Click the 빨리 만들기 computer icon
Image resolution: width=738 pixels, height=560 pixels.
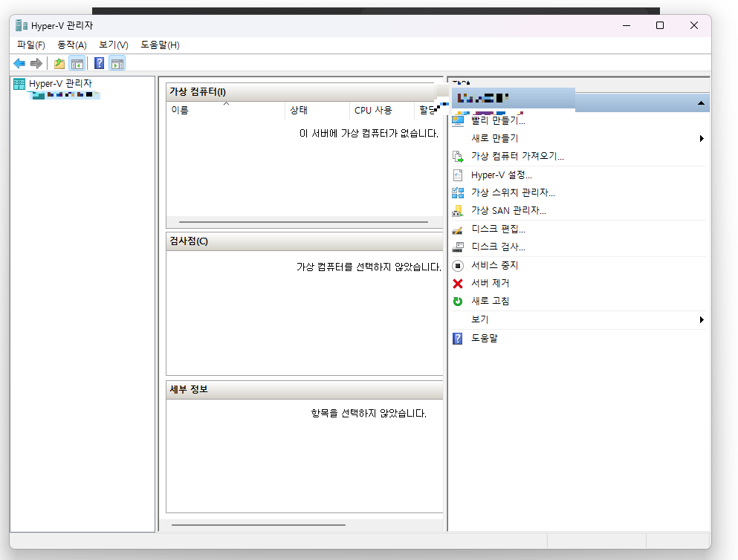click(458, 121)
